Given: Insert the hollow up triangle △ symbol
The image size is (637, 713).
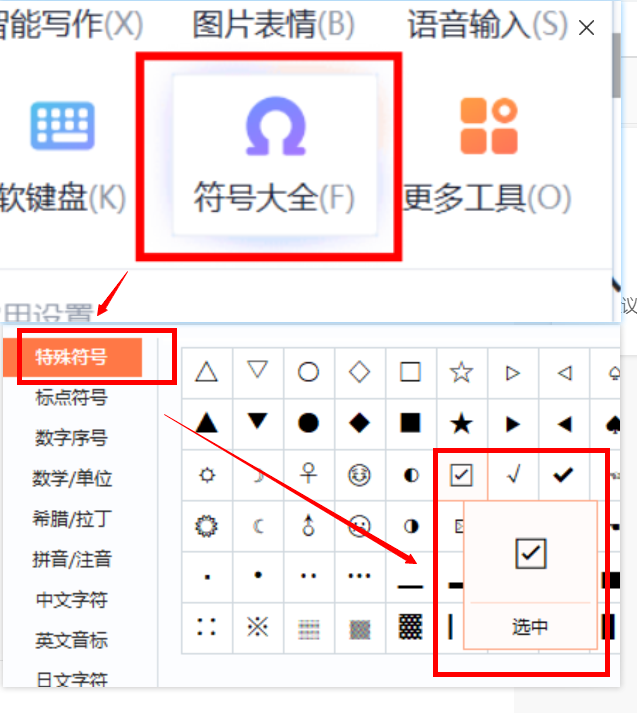Looking at the screenshot, I should [207, 373].
